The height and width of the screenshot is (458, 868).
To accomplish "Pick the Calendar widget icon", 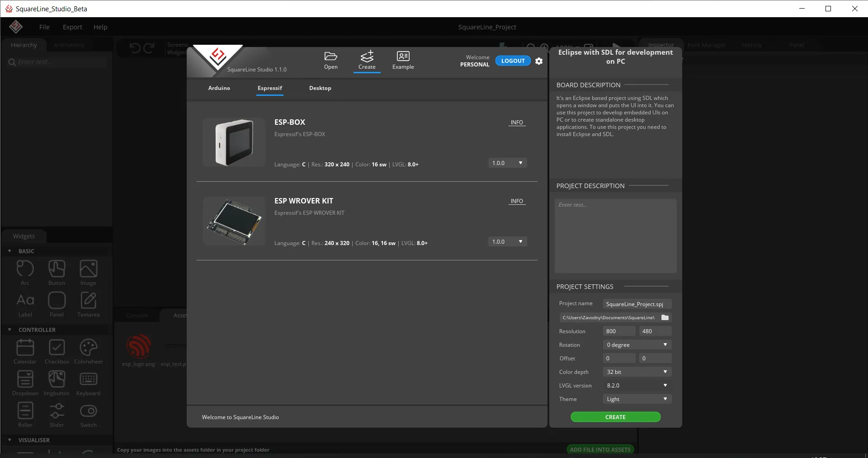I will [25, 348].
